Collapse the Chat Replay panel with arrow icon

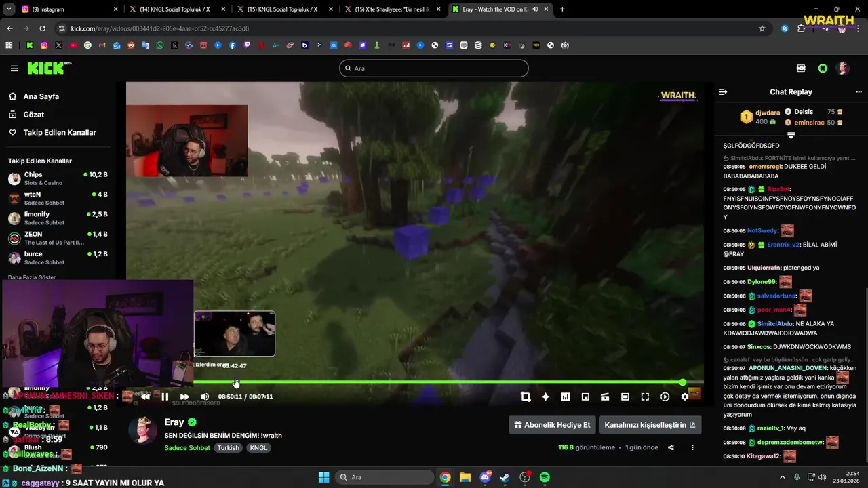pos(723,91)
